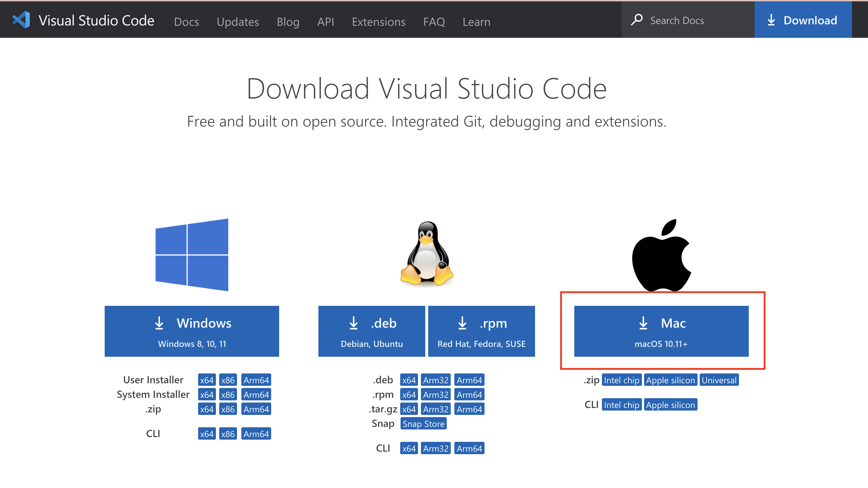The width and height of the screenshot is (868, 488).
Task: Choose Linux .tar.gz Arm32 download
Action: coord(435,409)
